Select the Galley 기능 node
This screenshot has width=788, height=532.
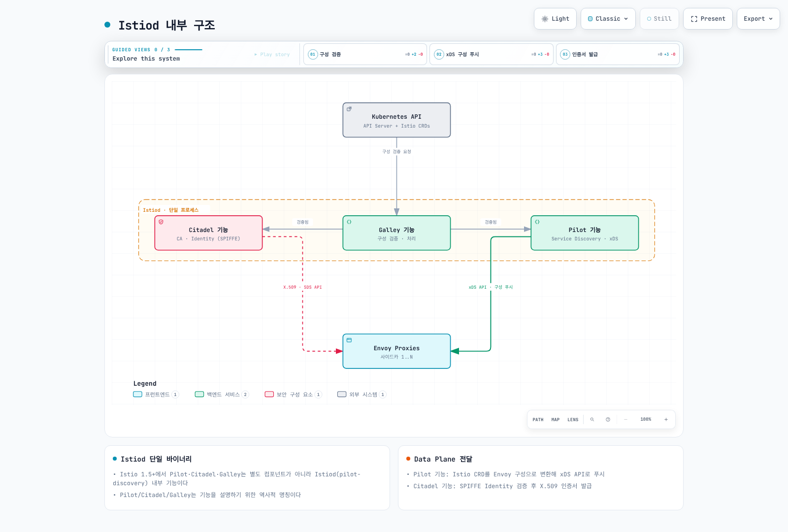pyautogui.click(x=396, y=233)
